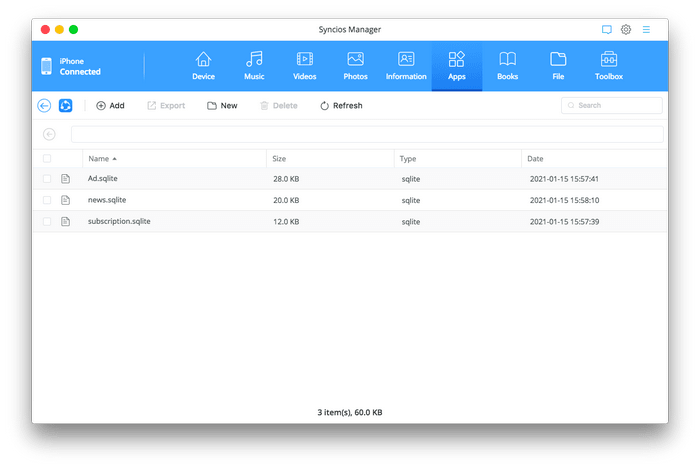Click the blue app icon beside back arrow
The image size is (700, 469).
pyautogui.click(x=65, y=106)
